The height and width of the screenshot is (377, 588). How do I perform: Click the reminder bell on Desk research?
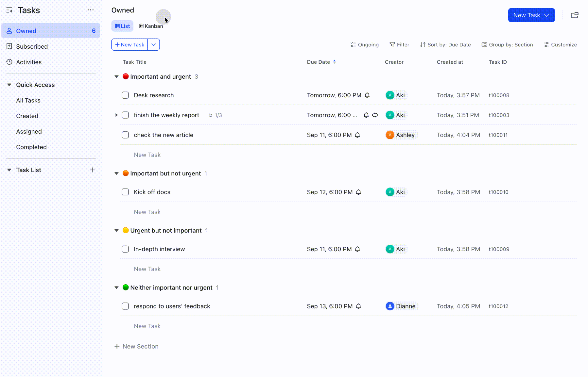(367, 95)
